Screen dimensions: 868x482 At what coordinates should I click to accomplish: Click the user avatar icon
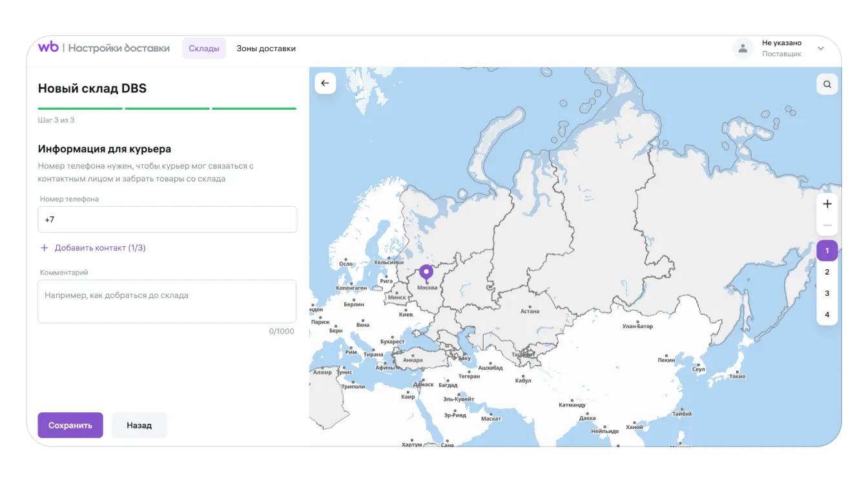pos(743,48)
